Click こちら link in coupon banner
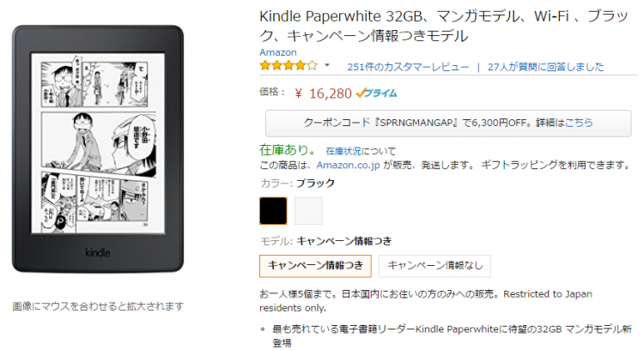Viewport: 644px width, 350px height. click(x=579, y=123)
